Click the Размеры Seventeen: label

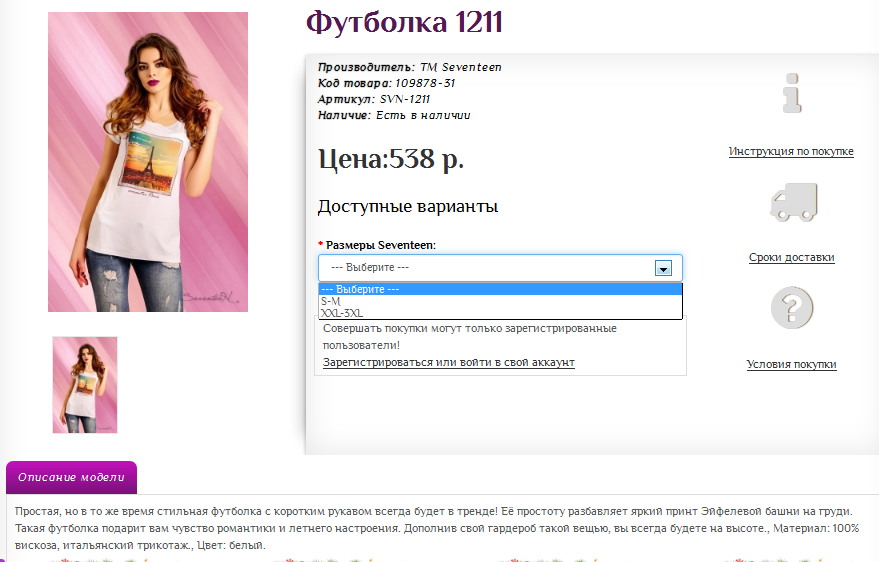[x=381, y=245]
